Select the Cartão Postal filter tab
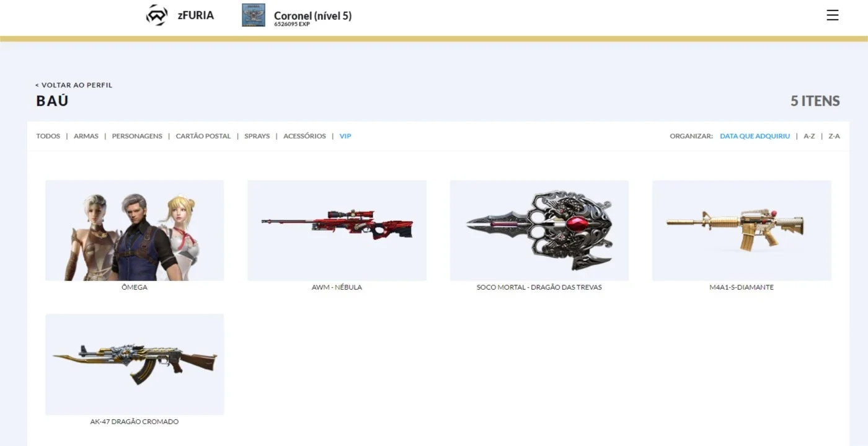Image resolution: width=868 pixels, height=446 pixels. pos(203,136)
